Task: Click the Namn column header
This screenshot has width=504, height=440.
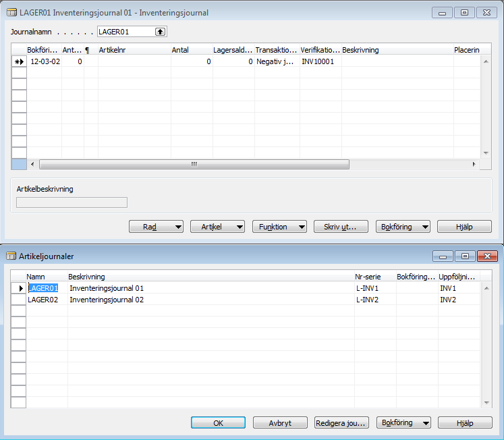Action: pos(47,277)
